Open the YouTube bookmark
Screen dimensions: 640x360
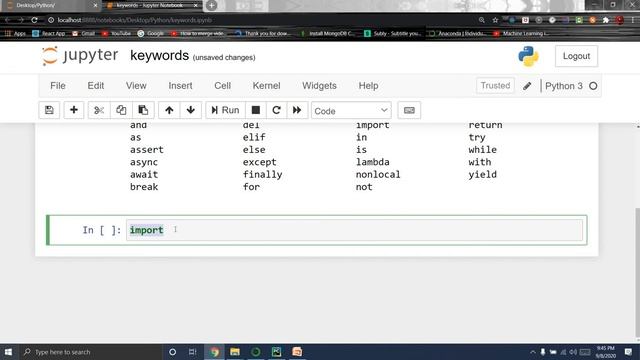[x=116, y=33]
